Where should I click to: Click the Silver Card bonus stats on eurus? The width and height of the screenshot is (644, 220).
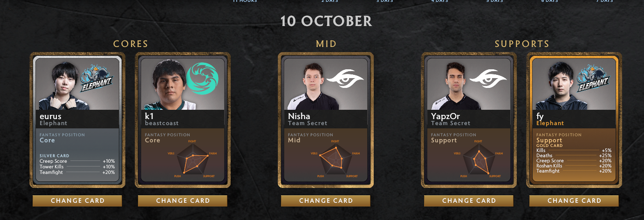coord(77,164)
